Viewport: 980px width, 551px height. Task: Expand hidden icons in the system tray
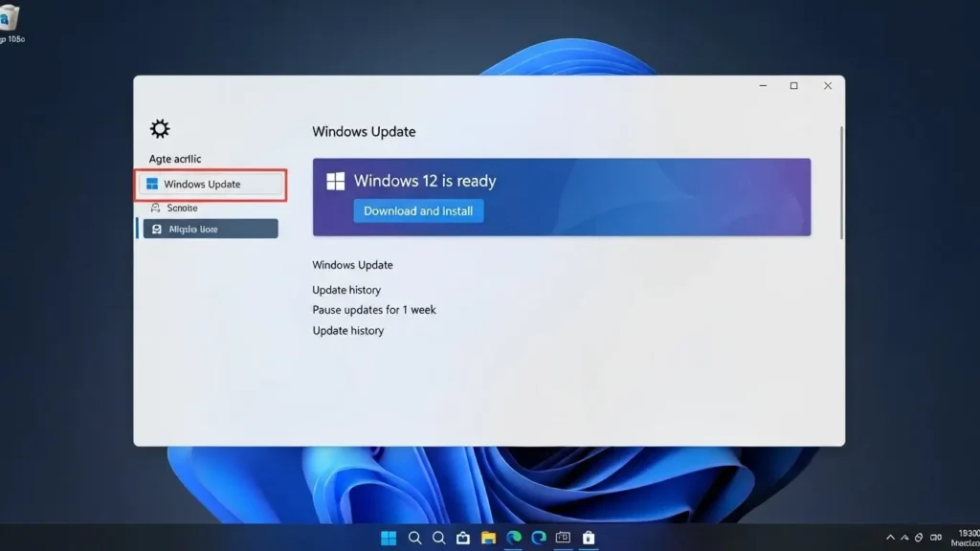click(x=890, y=537)
